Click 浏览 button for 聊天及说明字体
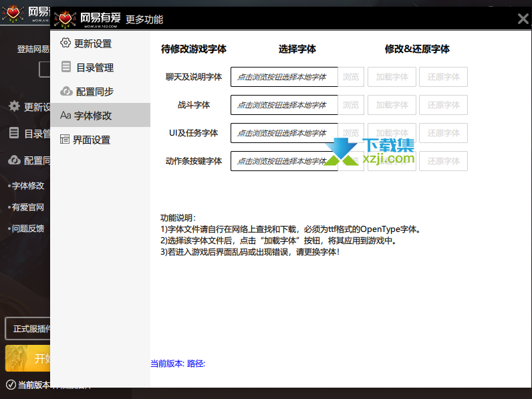This screenshot has height=399, width=532. [x=351, y=77]
